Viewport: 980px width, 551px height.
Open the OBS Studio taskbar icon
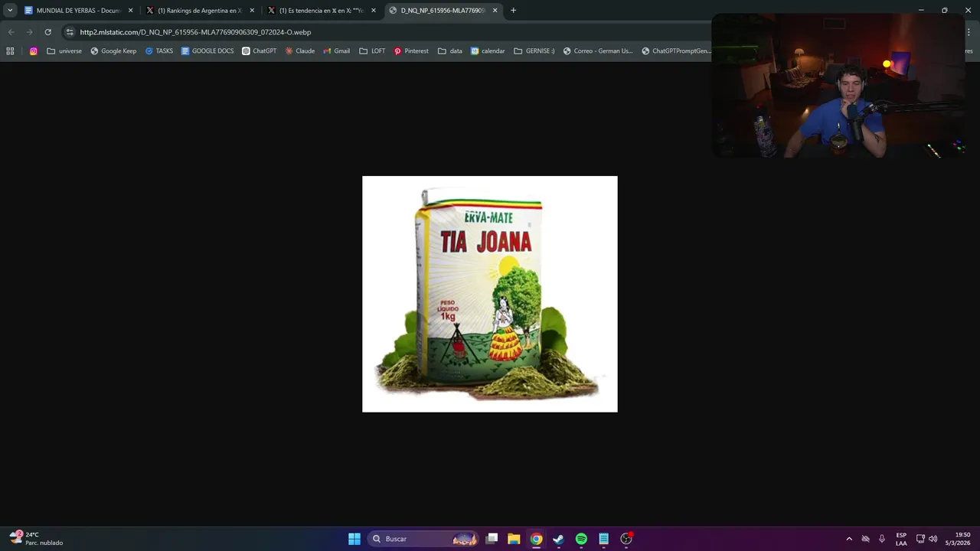[626, 539]
